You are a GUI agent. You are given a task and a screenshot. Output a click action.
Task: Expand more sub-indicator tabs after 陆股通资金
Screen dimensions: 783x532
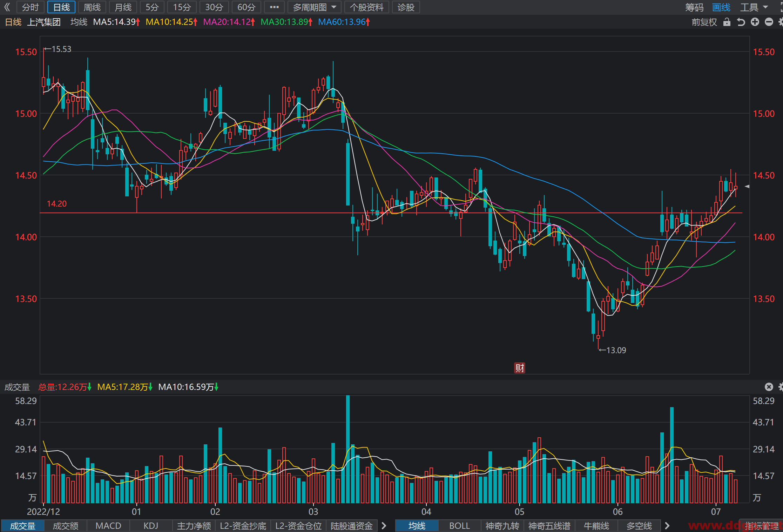click(x=384, y=526)
